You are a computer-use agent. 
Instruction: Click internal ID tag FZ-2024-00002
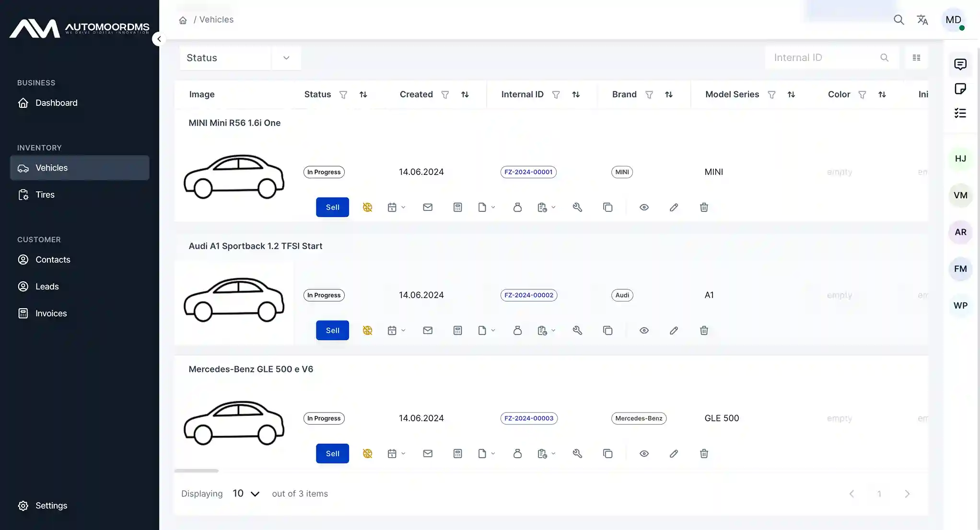(529, 295)
